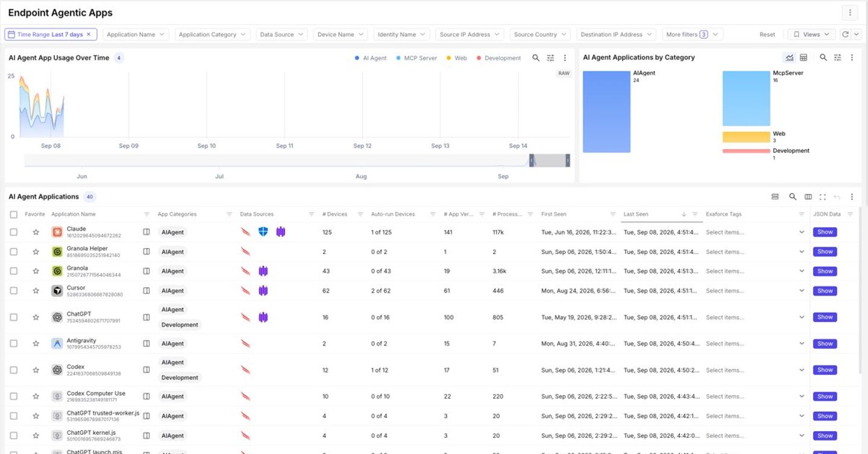Switch Category panel to chart view
Image resolution: width=868 pixels, height=454 pixels.
point(789,58)
